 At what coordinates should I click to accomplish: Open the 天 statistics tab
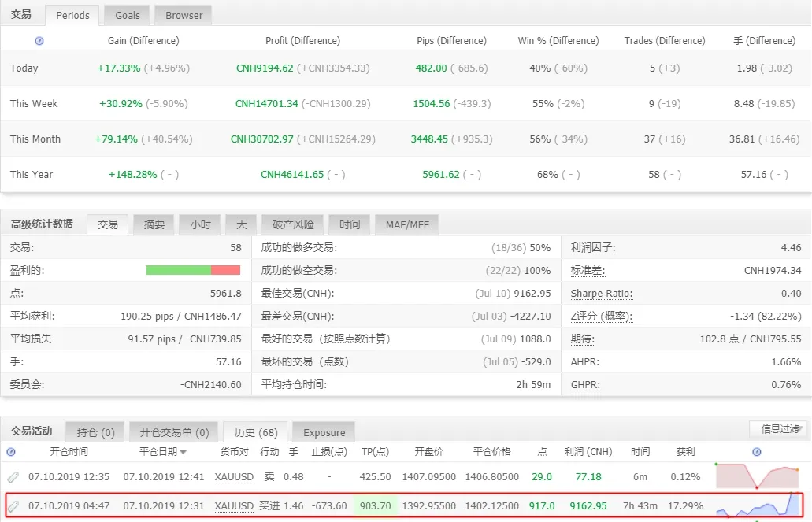(x=241, y=224)
